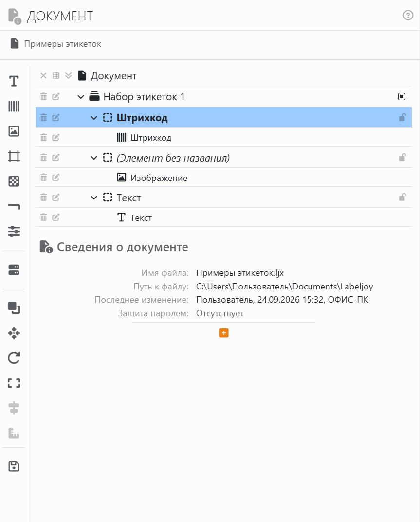Toggle lock on (Элемент без названия) group
The width and height of the screenshot is (420, 522).
tap(402, 157)
